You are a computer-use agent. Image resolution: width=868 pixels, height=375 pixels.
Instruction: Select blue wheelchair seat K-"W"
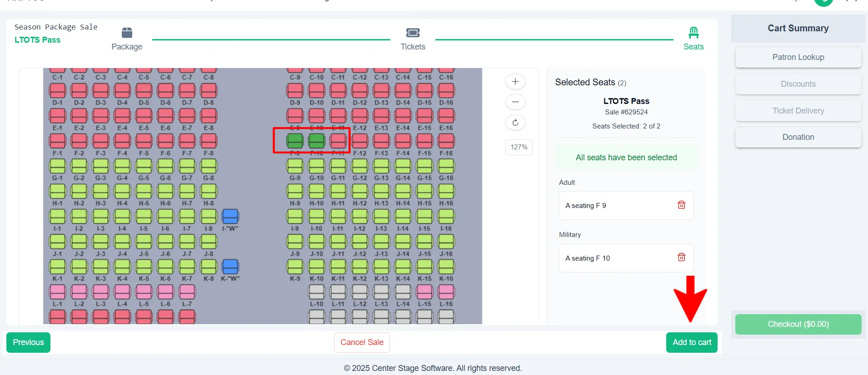pos(230,266)
